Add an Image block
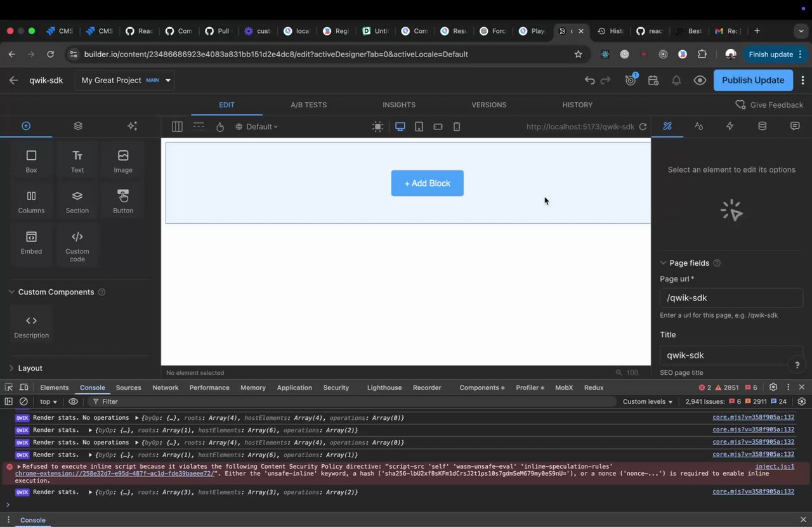The height and width of the screenshot is (527, 812). pyautogui.click(x=123, y=161)
